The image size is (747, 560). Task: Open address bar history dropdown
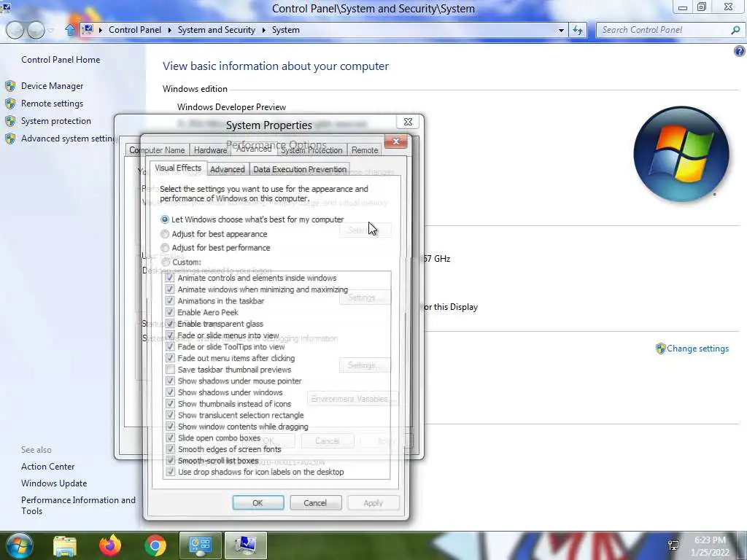click(x=561, y=30)
